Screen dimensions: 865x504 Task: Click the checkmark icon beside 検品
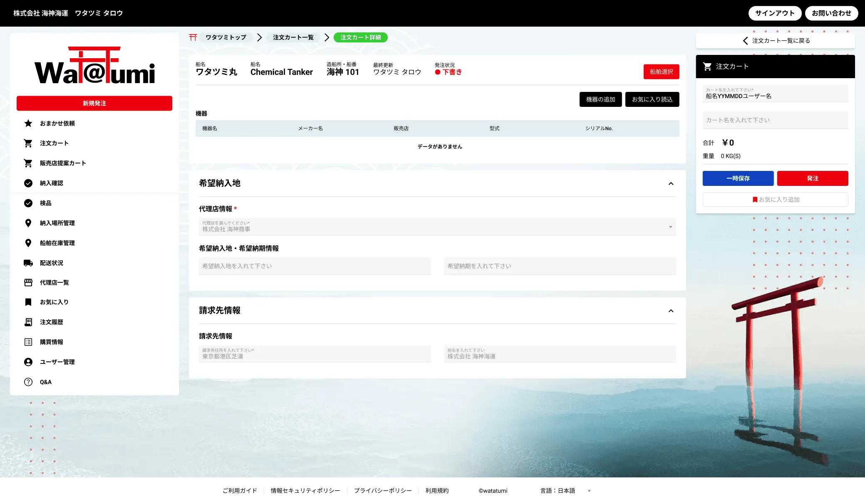(x=28, y=203)
